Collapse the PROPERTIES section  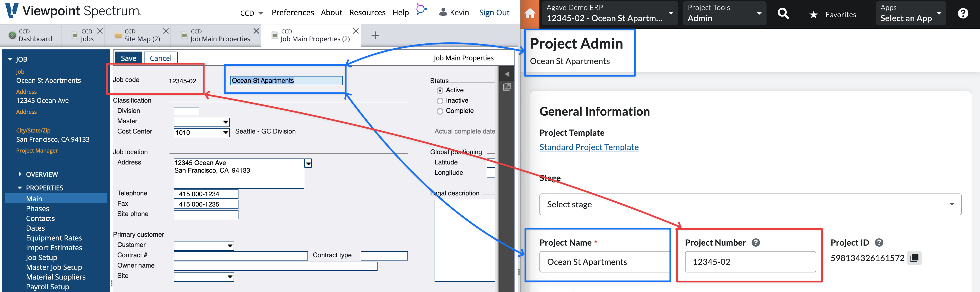20,188
